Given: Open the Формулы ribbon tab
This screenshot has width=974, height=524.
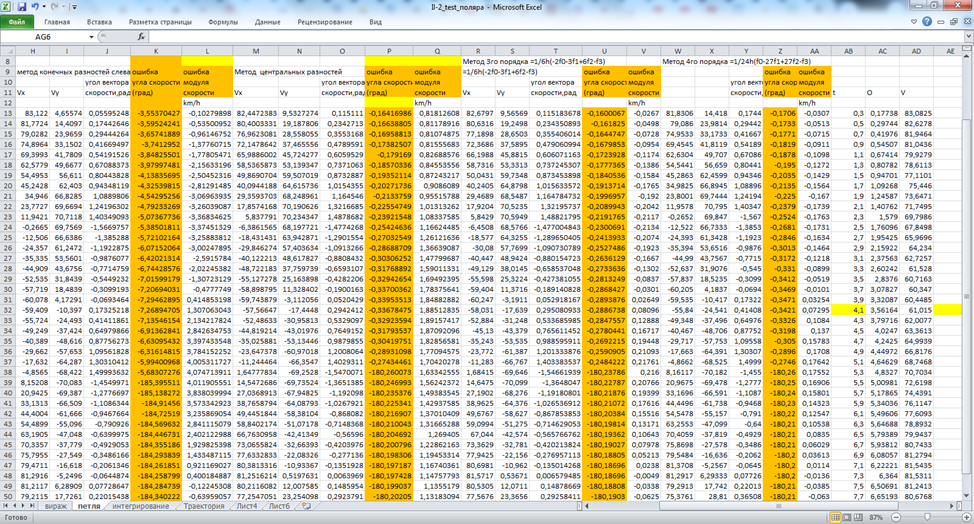Looking at the screenshot, I should coord(222,20).
